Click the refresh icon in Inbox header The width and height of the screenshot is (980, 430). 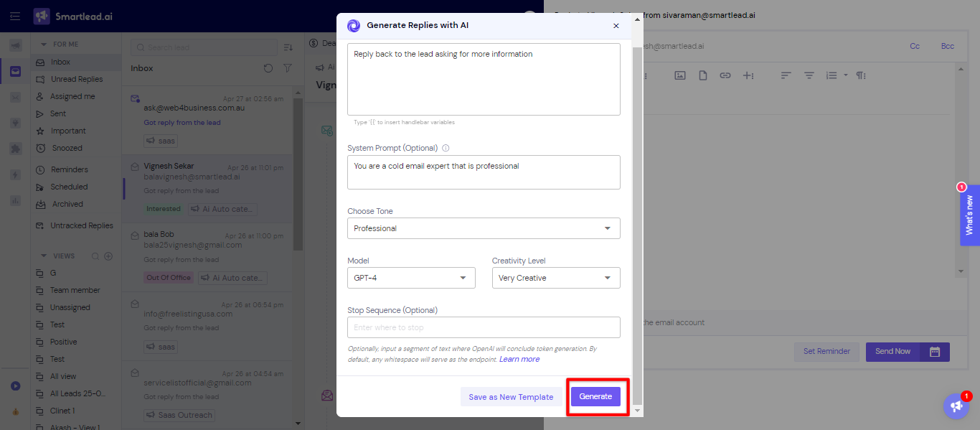tap(268, 68)
